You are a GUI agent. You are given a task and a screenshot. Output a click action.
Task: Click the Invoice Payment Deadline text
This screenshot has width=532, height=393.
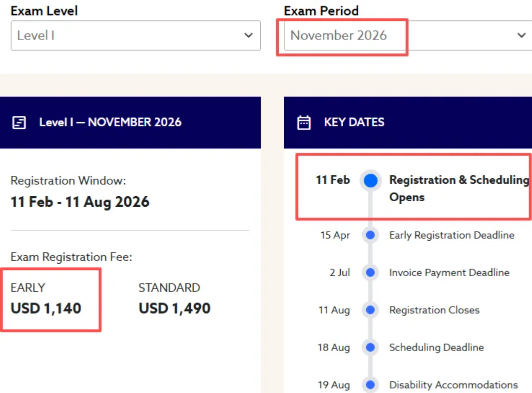(449, 273)
